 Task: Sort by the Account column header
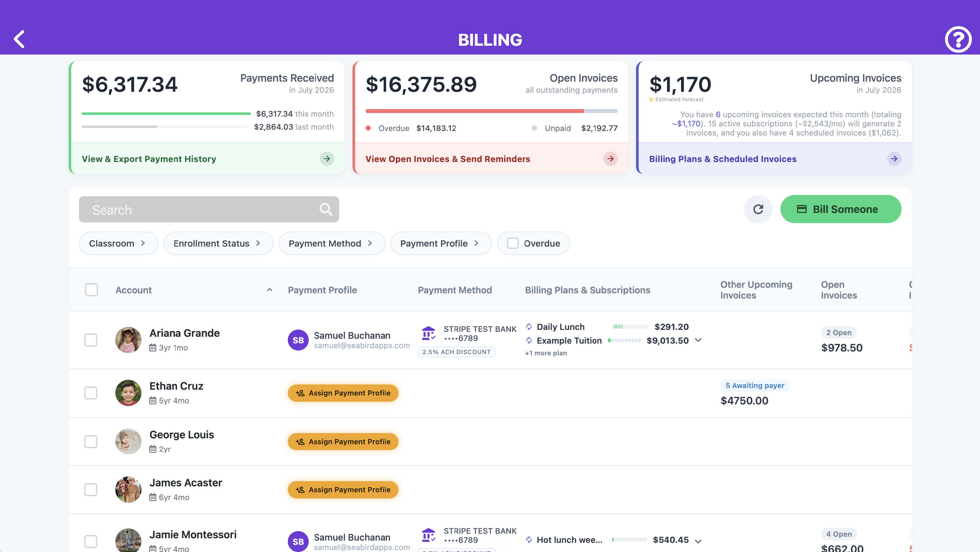134,290
